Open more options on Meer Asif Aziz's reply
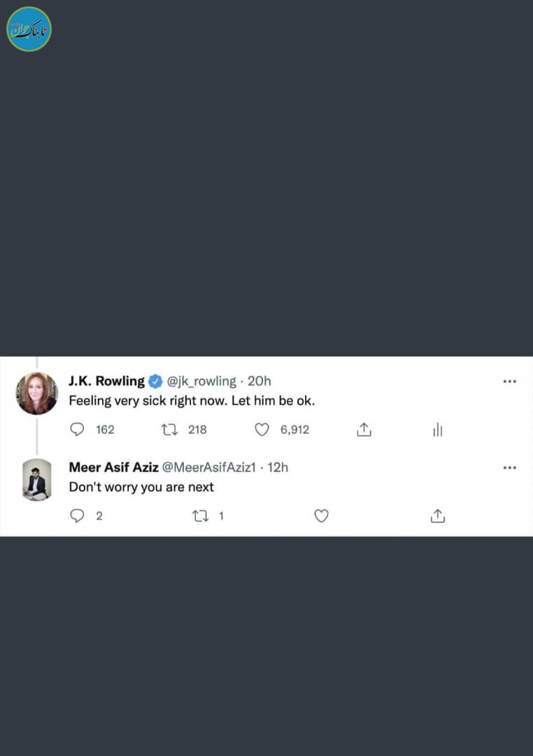Image resolution: width=533 pixels, height=756 pixels. coord(509,468)
